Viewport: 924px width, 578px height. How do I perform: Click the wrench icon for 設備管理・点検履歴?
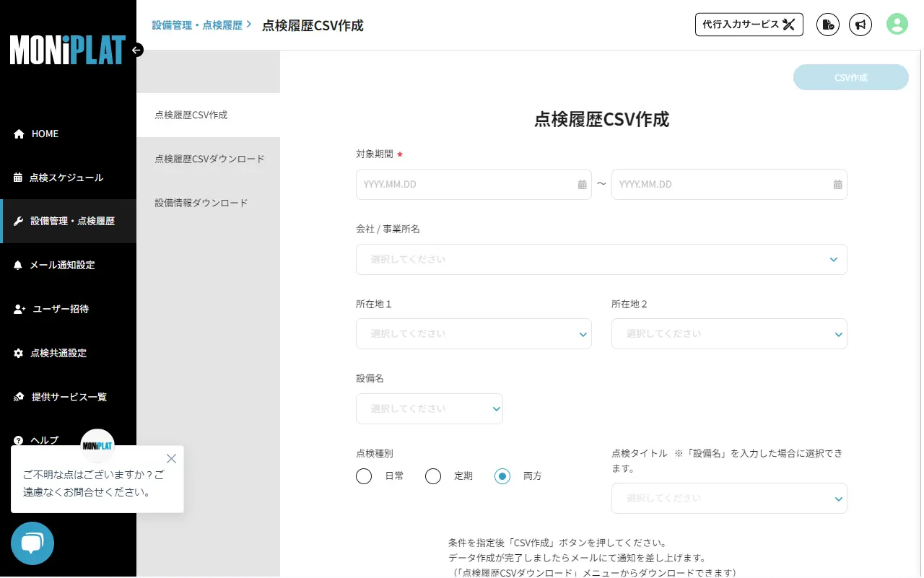17,221
